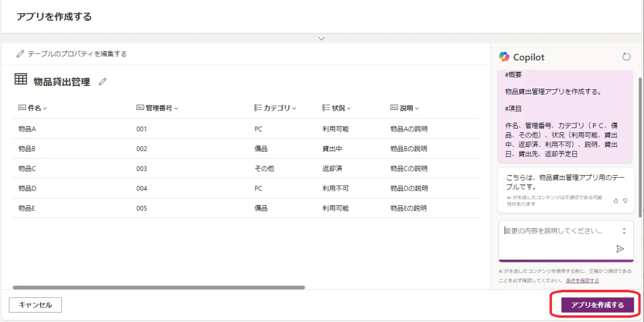Click the 物品Eの説明 cell
Image resolution: width=644 pixels, height=322 pixels.
[409, 208]
